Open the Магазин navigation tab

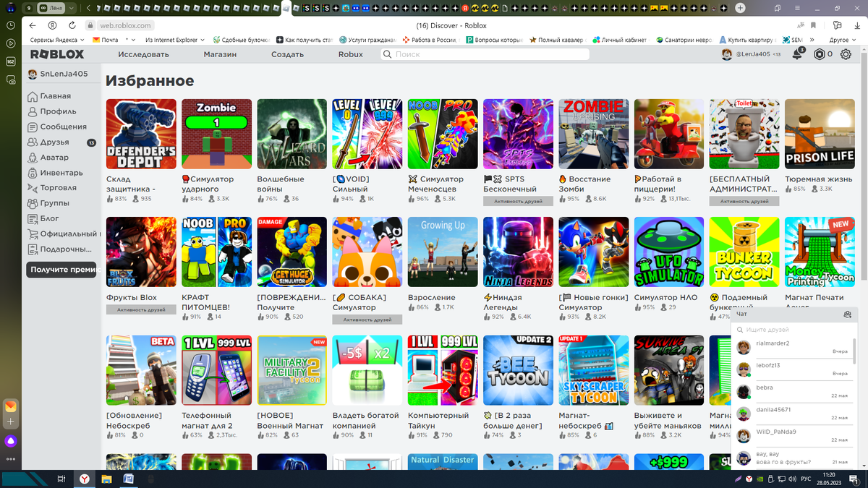tap(220, 54)
